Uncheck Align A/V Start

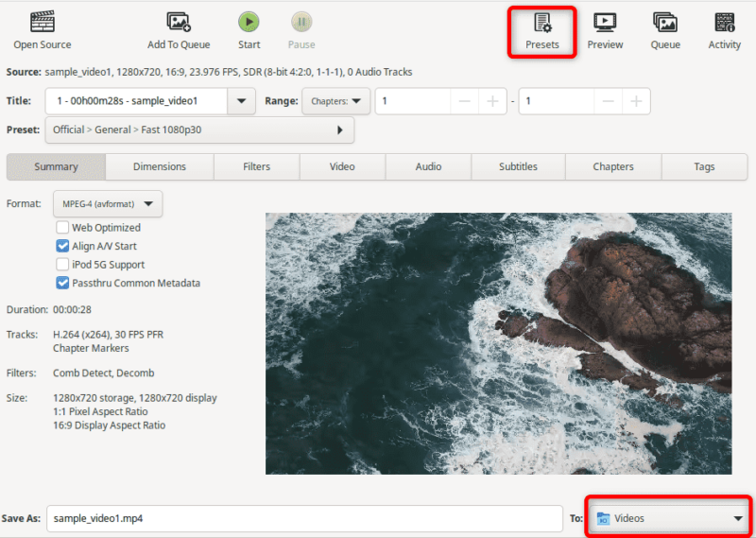click(62, 246)
